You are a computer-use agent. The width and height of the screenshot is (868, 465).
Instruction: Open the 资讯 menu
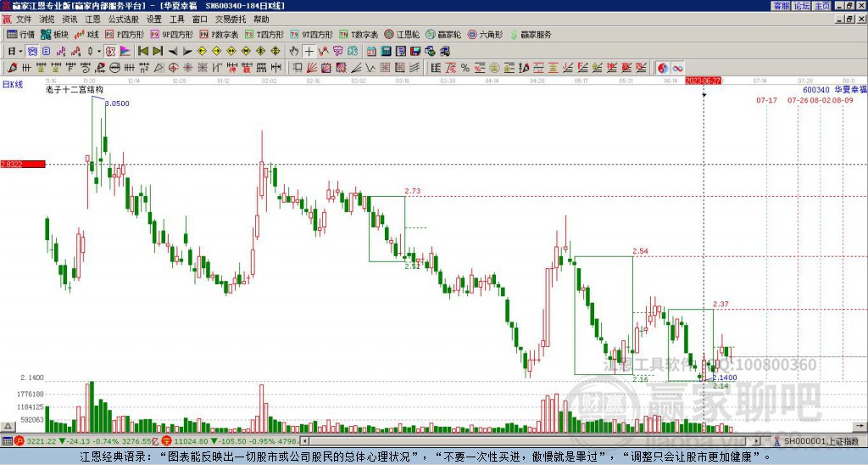point(70,20)
